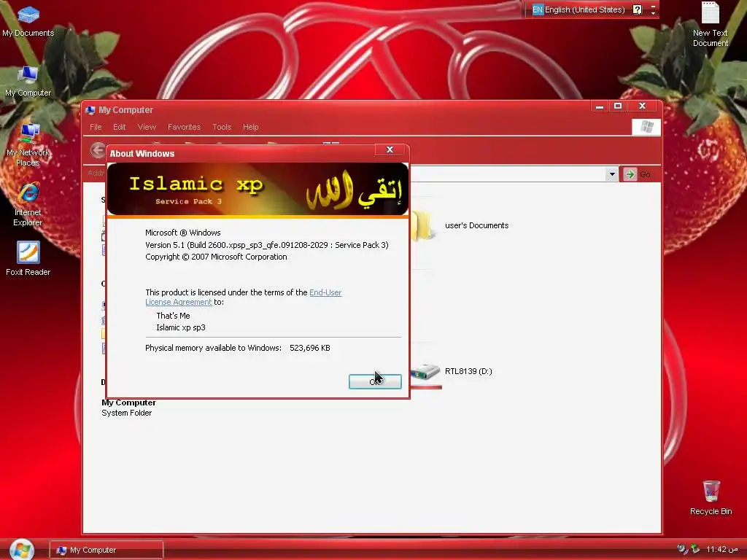
Task: Click the webcam icon in the system tray
Action: pyautogui.click(x=683, y=549)
